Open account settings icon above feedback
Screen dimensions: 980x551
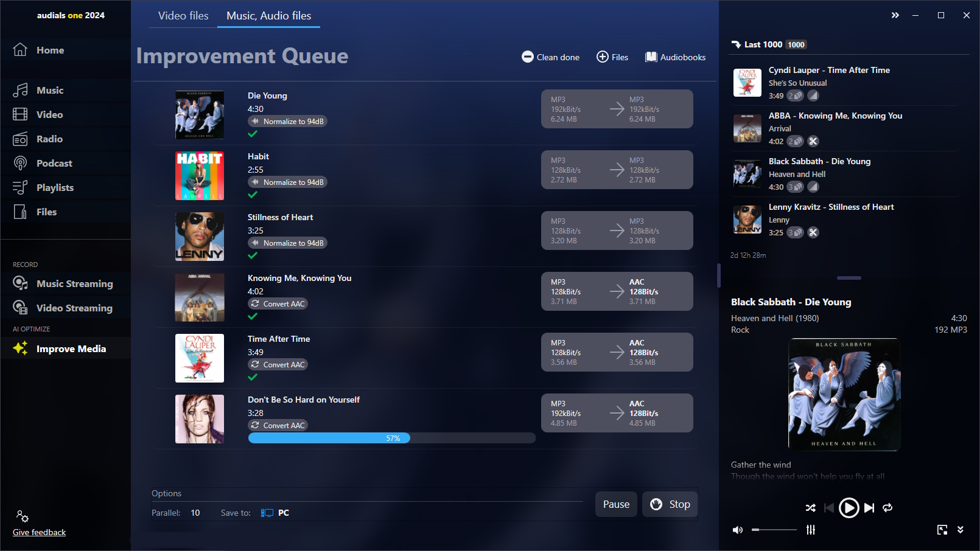(23, 516)
